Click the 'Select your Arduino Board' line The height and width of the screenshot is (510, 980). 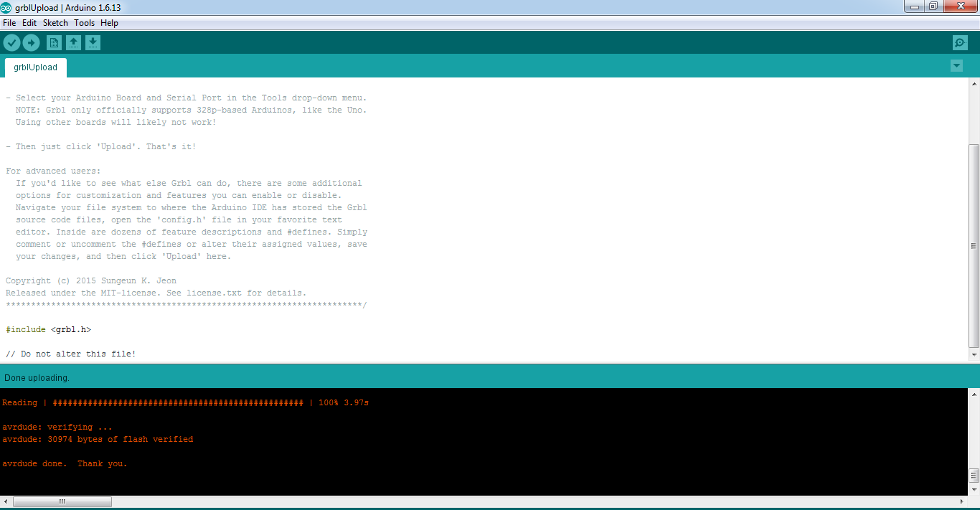(187, 98)
